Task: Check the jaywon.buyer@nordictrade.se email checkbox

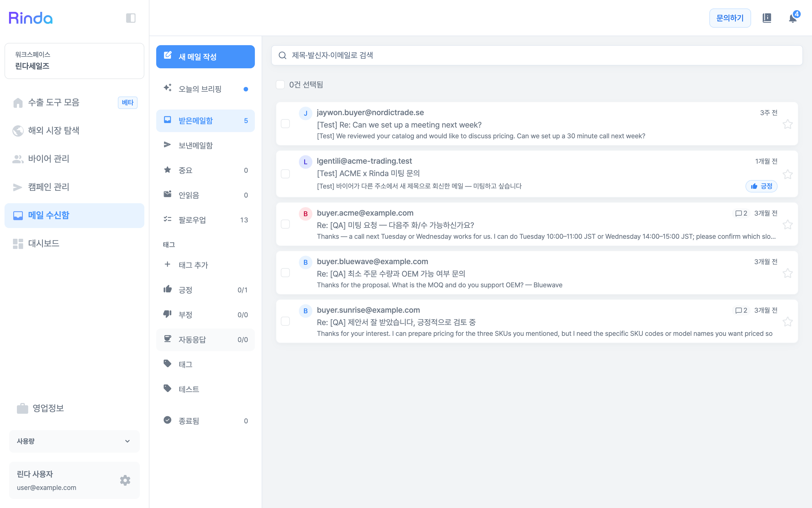Action: (x=285, y=124)
